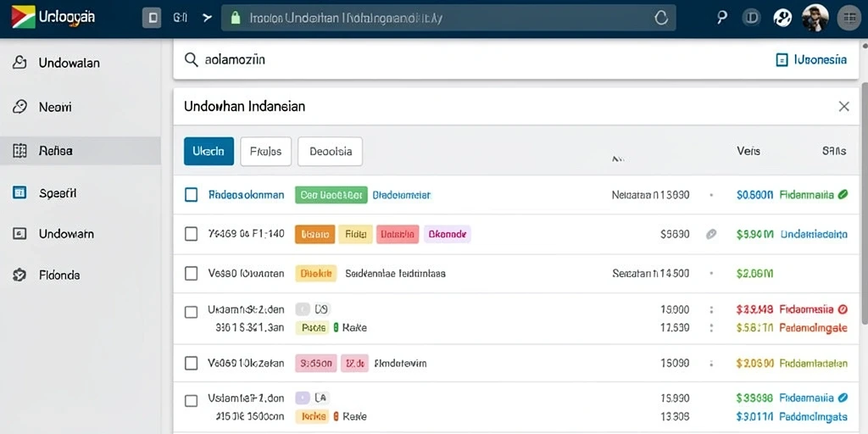
Task: Click the Neami sidebar icon
Action: [19, 107]
